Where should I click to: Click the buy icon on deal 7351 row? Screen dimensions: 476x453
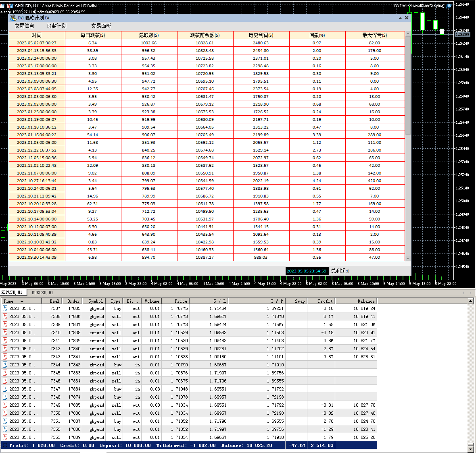click(x=5, y=421)
